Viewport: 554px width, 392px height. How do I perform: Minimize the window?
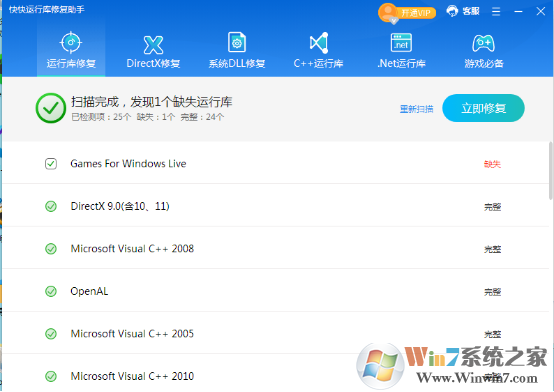pyautogui.click(x=518, y=12)
